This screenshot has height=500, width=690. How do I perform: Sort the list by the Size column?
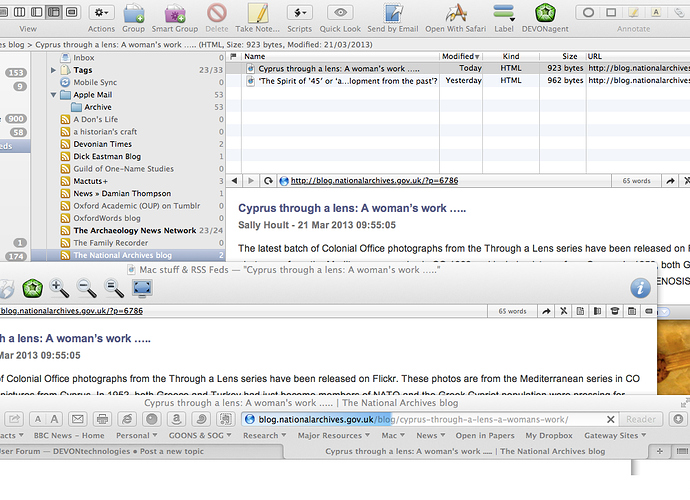point(563,56)
